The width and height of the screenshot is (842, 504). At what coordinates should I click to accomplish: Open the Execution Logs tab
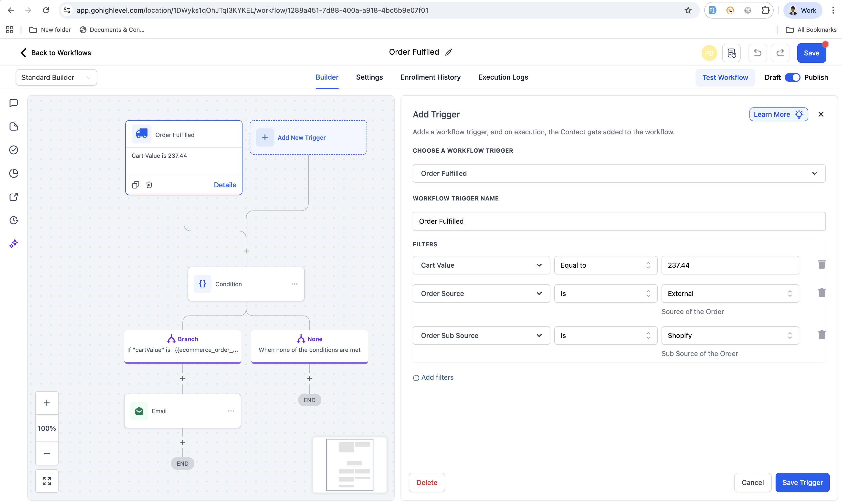(x=503, y=77)
